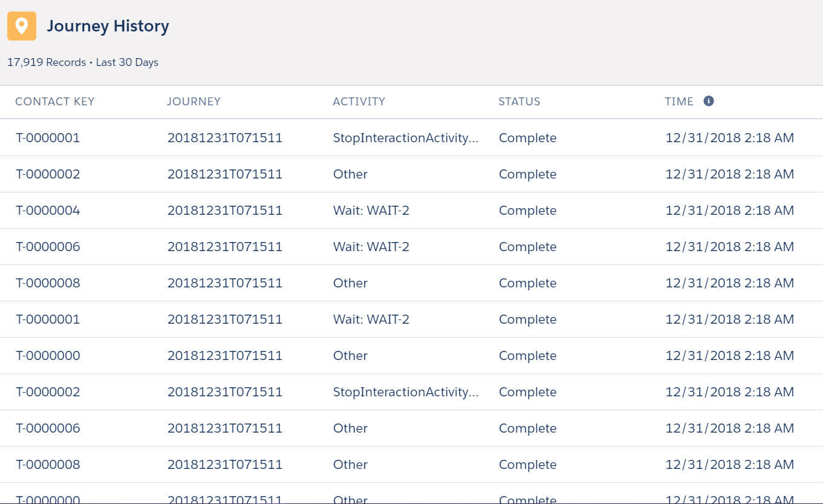Click Wait: WAIT-2 activity for T-0000004
This screenshot has height=504, width=823.
click(371, 211)
